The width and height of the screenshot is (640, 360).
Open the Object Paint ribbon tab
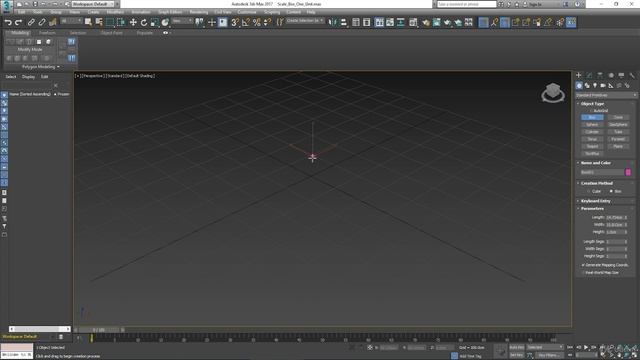tap(111, 33)
